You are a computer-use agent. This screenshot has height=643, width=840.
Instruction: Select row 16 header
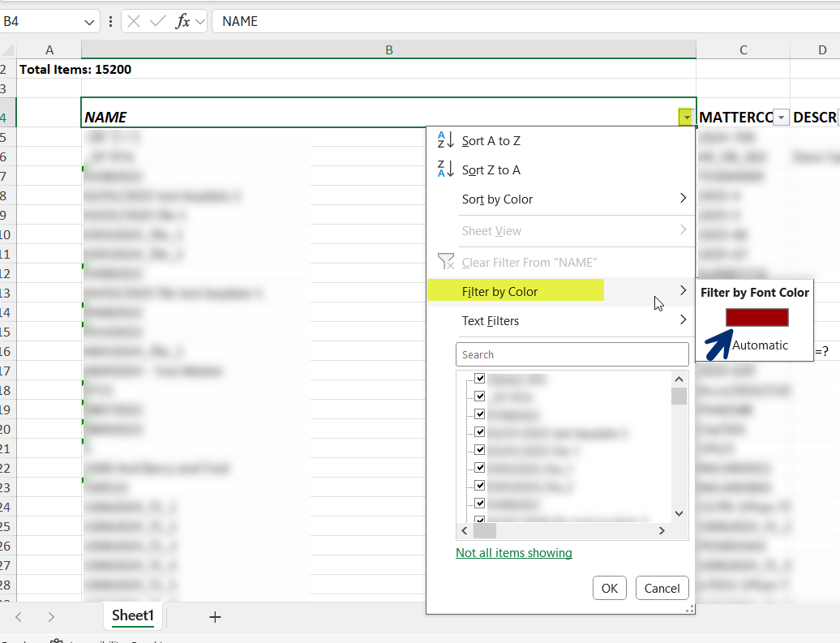coord(6,352)
